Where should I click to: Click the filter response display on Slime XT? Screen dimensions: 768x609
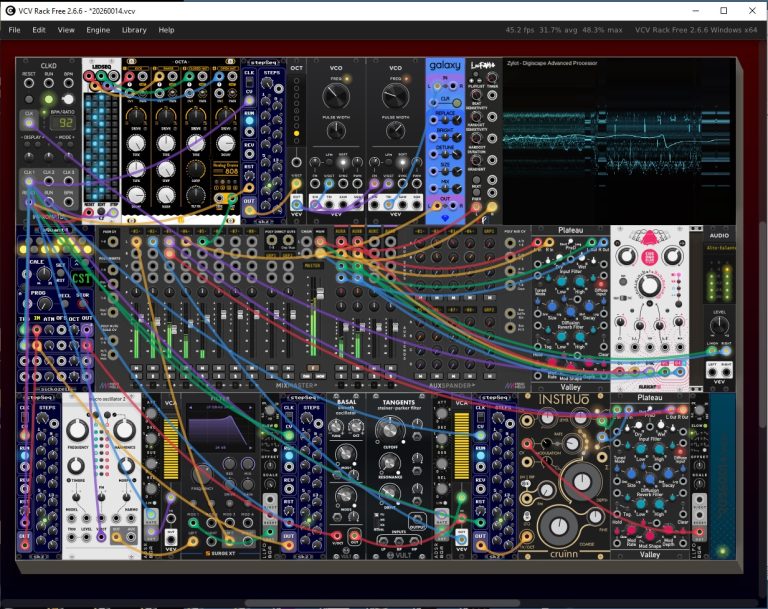coord(220,428)
